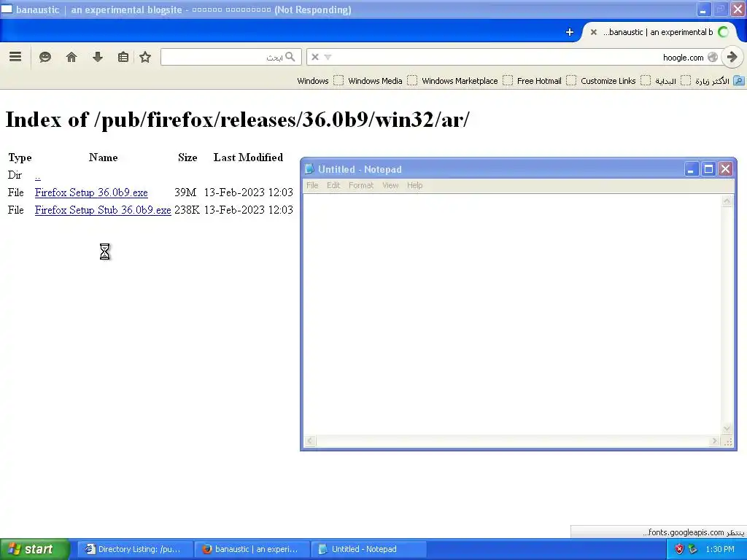
Task: Click the Last Modified column header
Action: (x=248, y=157)
